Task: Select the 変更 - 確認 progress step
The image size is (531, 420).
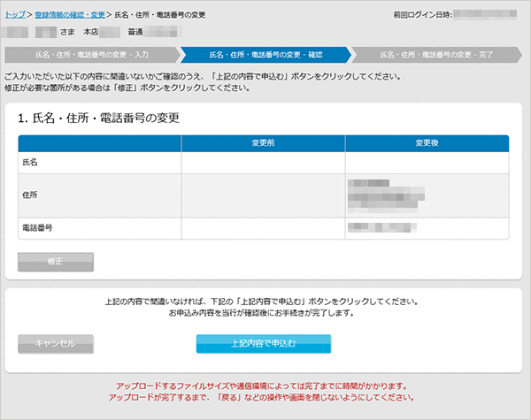Action: tap(265, 55)
